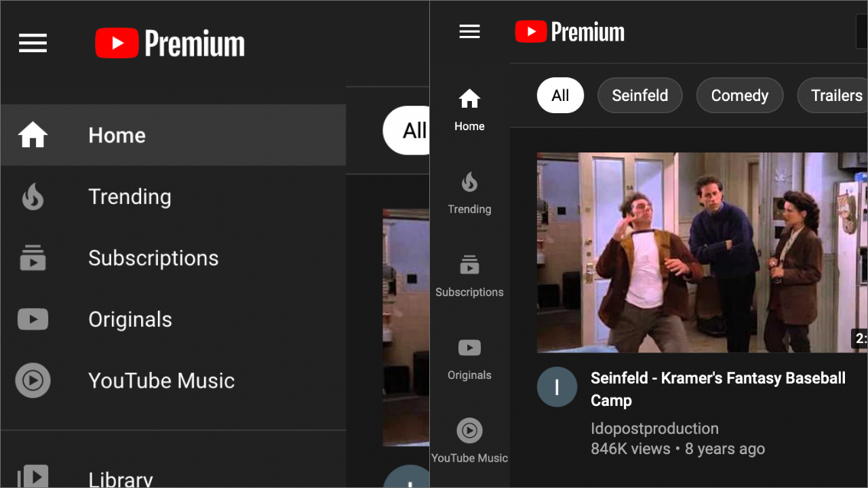Viewport: 868px width, 488px height.
Task: Play the Seinfeld Kramer video thumbnail
Action: (703, 252)
